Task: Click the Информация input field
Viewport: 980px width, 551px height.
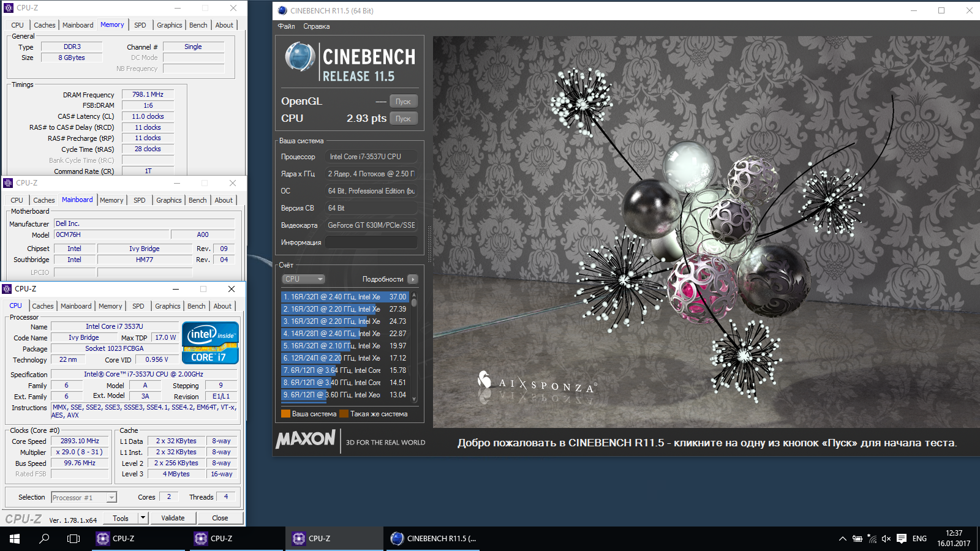Action: pyautogui.click(x=371, y=242)
